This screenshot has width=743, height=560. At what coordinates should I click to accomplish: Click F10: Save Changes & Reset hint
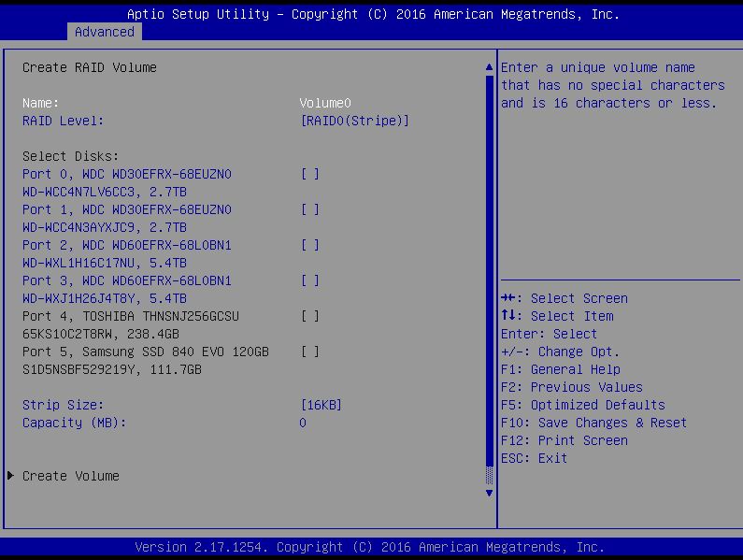tap(594, 423)
